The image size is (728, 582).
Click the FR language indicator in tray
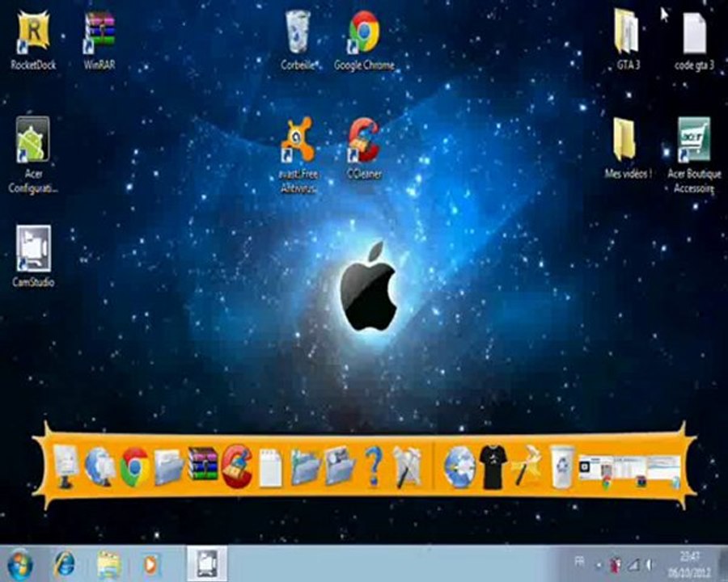(579, 562)
